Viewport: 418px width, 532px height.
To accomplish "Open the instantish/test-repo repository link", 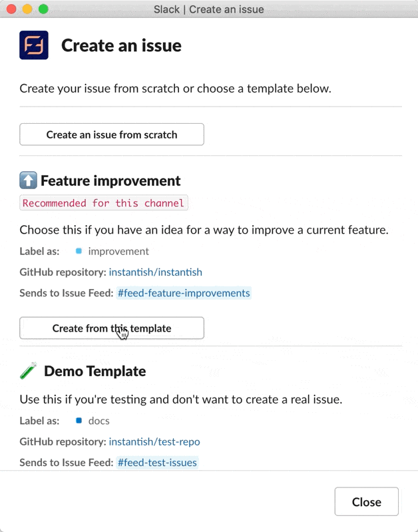I will (154, 441).
